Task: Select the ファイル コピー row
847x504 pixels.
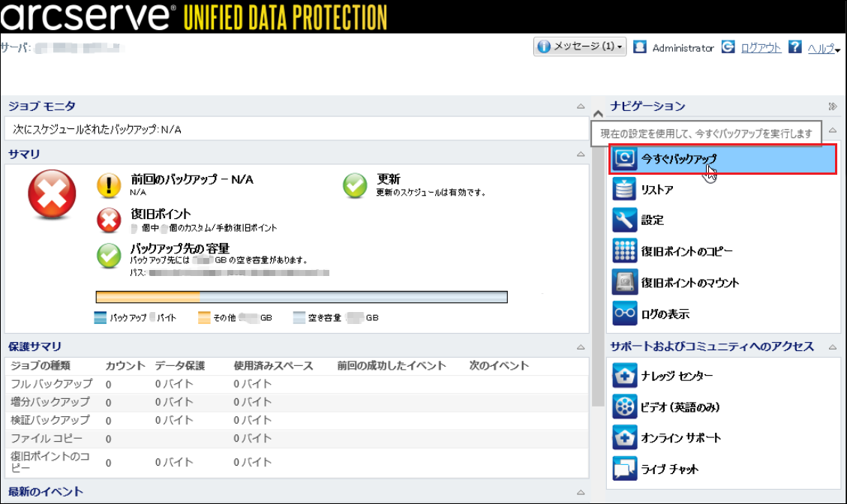Action: click(x=297, y=439)
